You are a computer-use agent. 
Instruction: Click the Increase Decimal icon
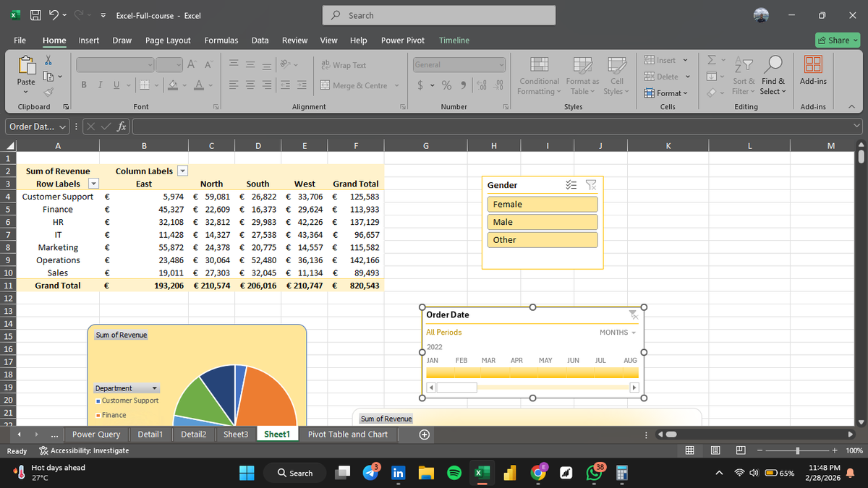[483, 85]
